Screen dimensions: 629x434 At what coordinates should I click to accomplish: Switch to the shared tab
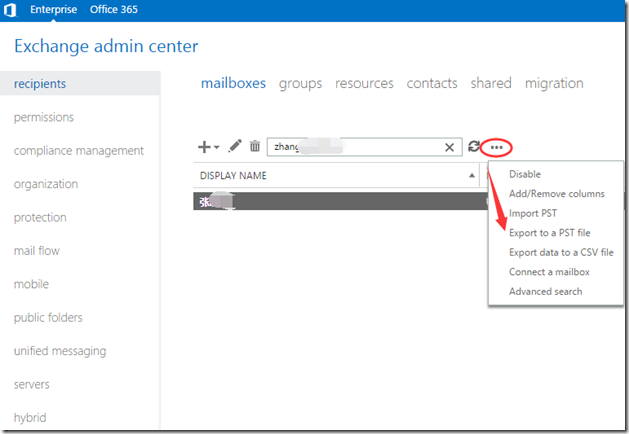pos(491,83)
